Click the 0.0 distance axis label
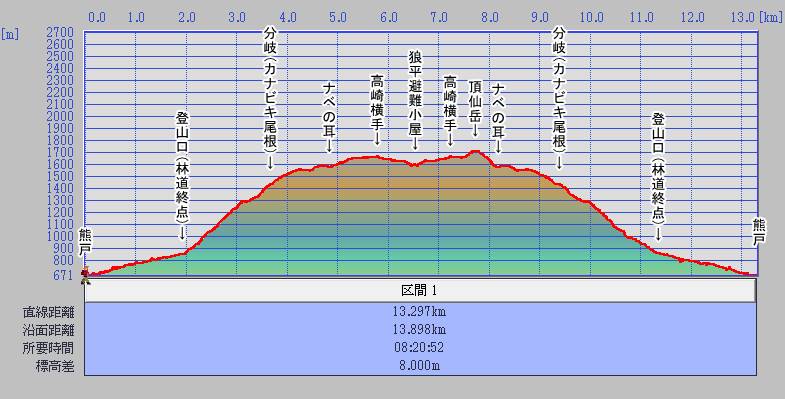 pos(97,18)
